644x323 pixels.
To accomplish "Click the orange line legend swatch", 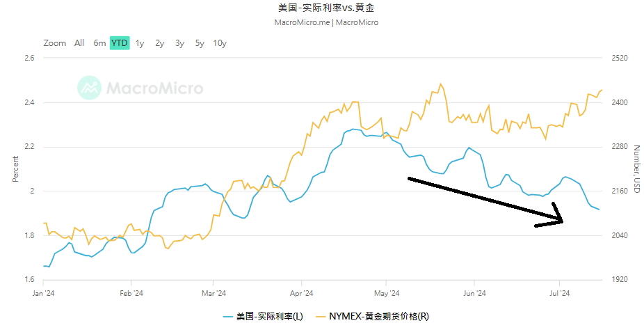I will click(x=321, y=317).
